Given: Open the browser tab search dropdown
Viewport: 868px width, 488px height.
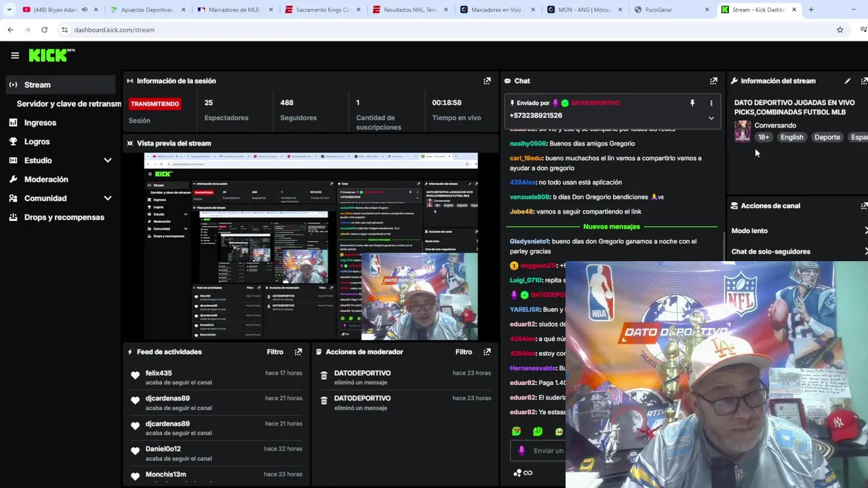Looking at the screenshot, I should (x=9, y=9).
